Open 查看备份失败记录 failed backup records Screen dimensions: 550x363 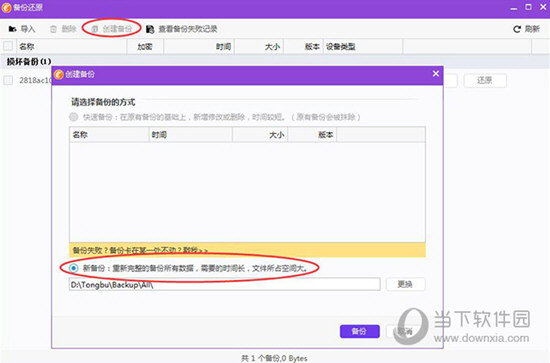point(182,29)
